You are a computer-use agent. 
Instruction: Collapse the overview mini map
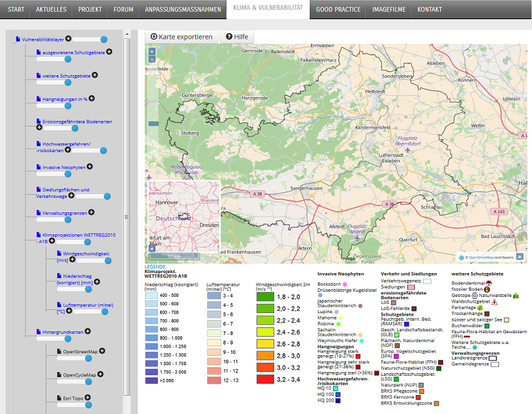coord(151,249)
